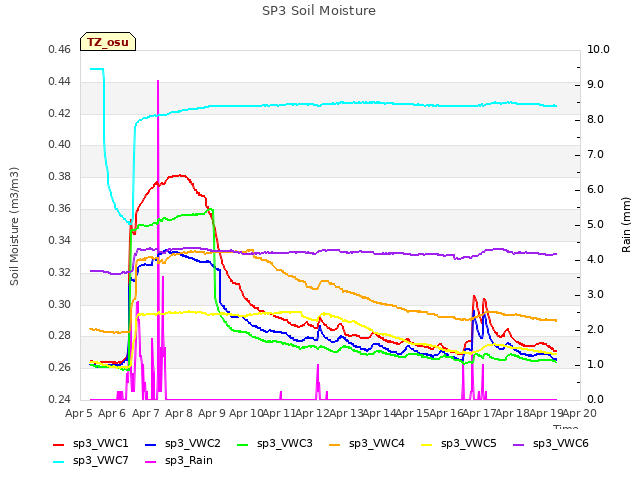Click the Apr 20 x-axis tick label
This screenshot has height=480, width=640.
pos(580,413)
